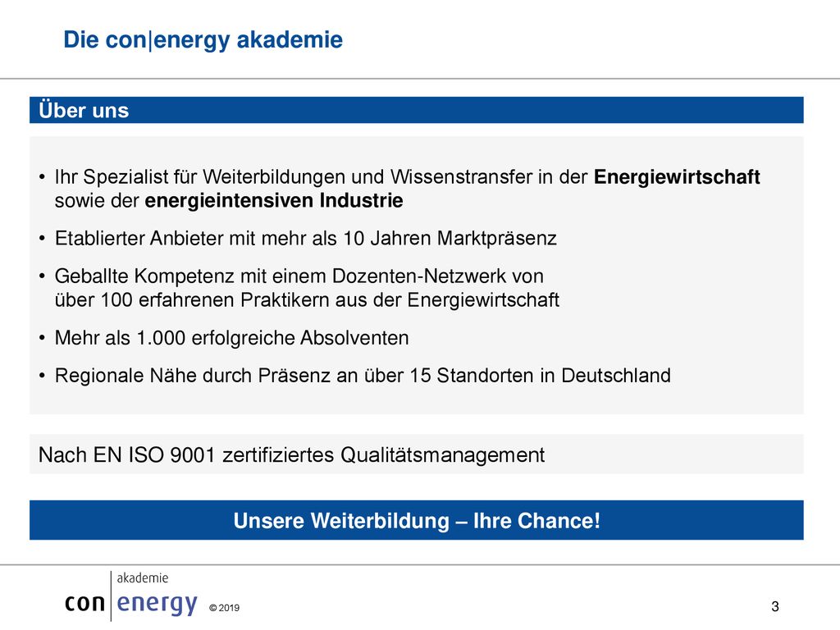Screen dimensions: 840x630
Task: Click the word 'Qualitätsmanagement'
Action: coord(442,455)
